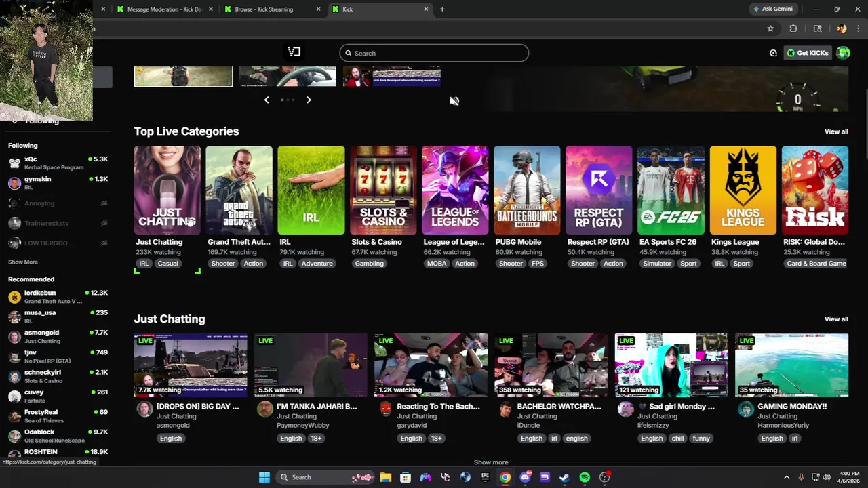The height and width of the screenshot is (488, 868).
Task: Select MOBA tag under League of Legends
Action: tap(437, 264)
